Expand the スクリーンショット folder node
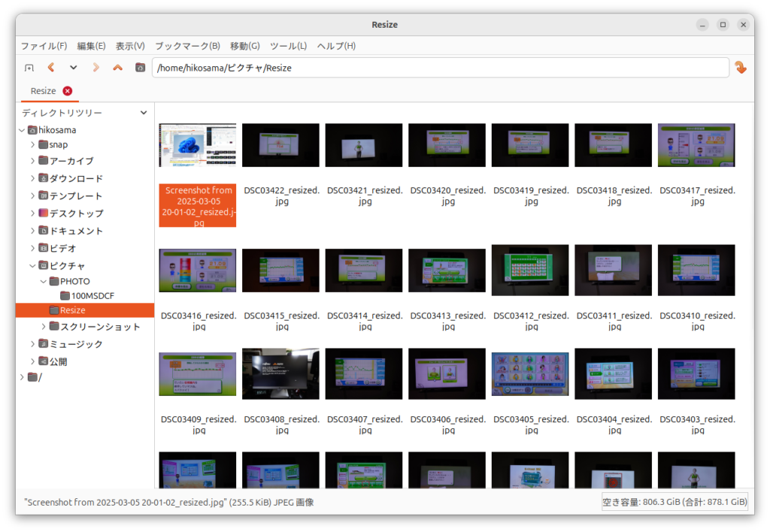Viewport: 770px width, 532px height. (44, 326)
